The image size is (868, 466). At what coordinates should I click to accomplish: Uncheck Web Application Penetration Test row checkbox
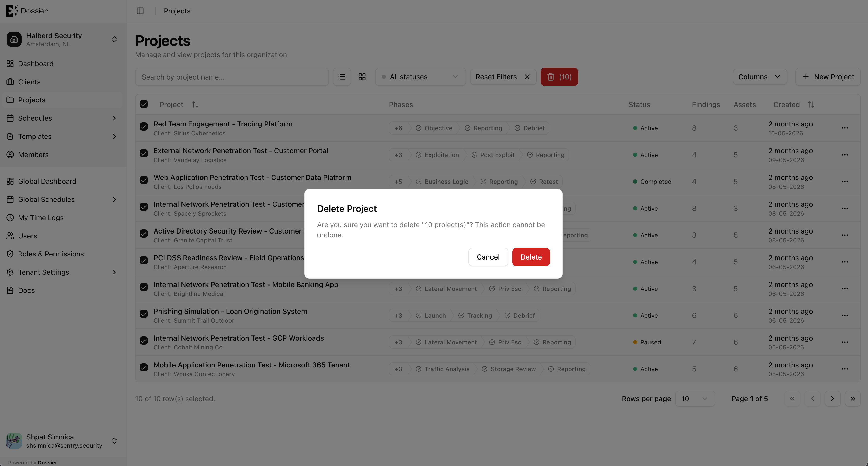143,180
